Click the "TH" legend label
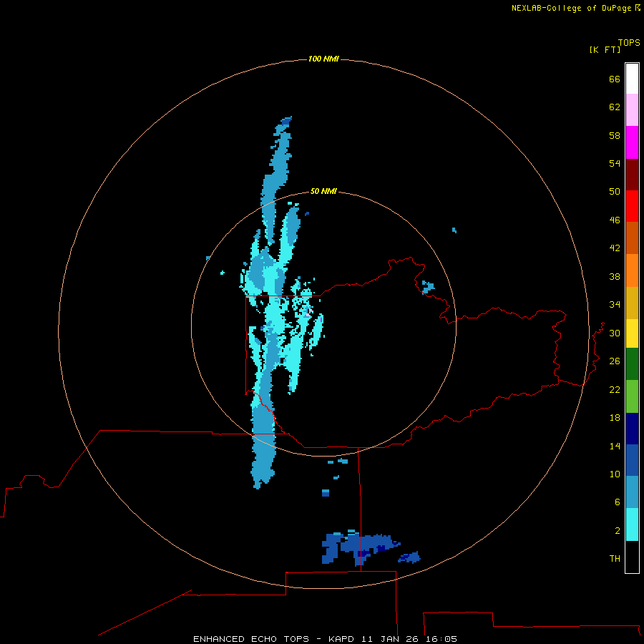 click(x=615, y=559)
